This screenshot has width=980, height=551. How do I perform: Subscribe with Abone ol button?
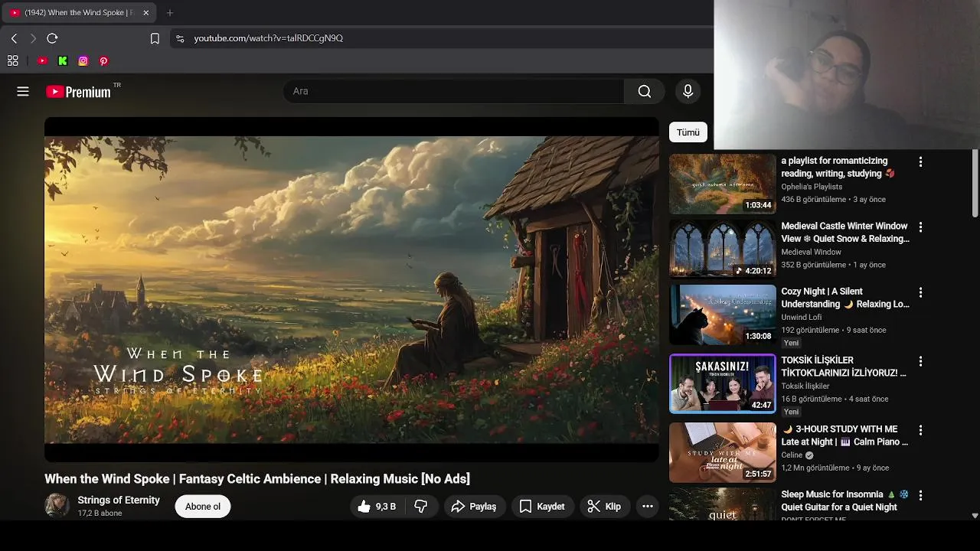pos(203,506)
